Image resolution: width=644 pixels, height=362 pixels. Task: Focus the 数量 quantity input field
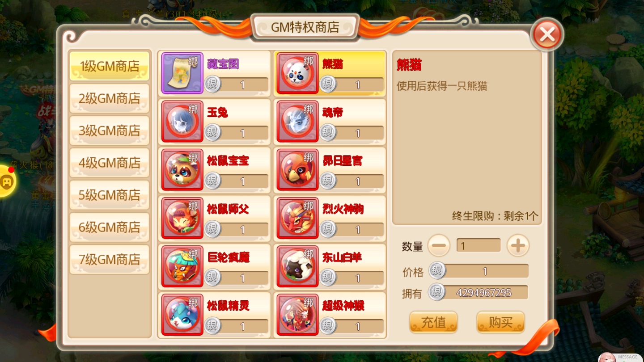click(479, 245)
